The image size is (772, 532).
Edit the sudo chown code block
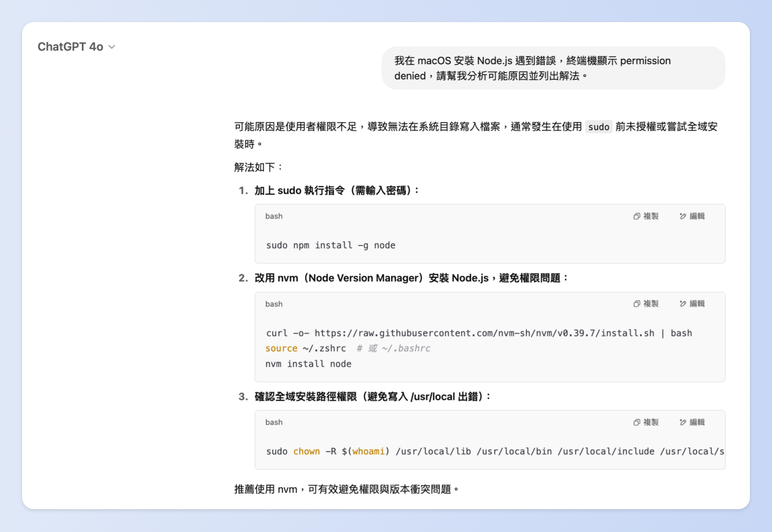pyautogui.click(x=692, y=422)
